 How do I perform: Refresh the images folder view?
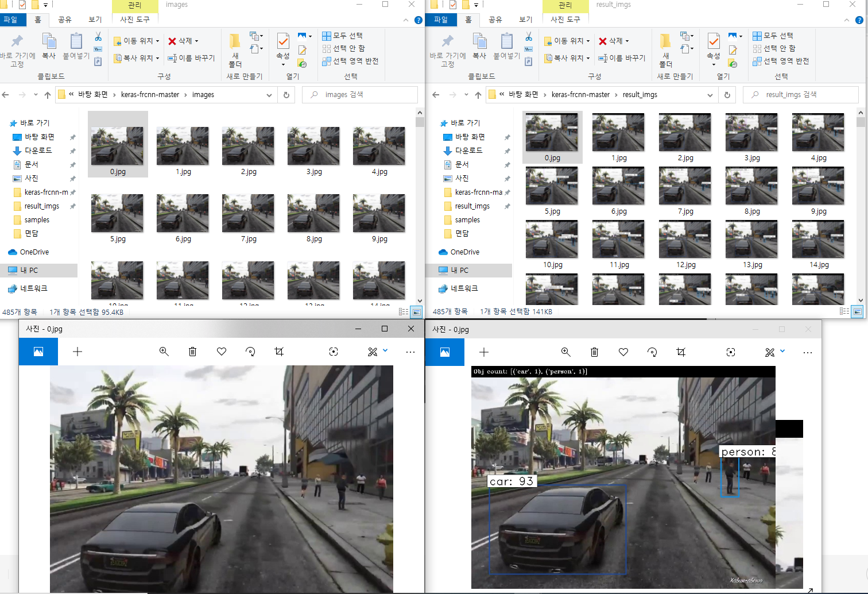286,95
